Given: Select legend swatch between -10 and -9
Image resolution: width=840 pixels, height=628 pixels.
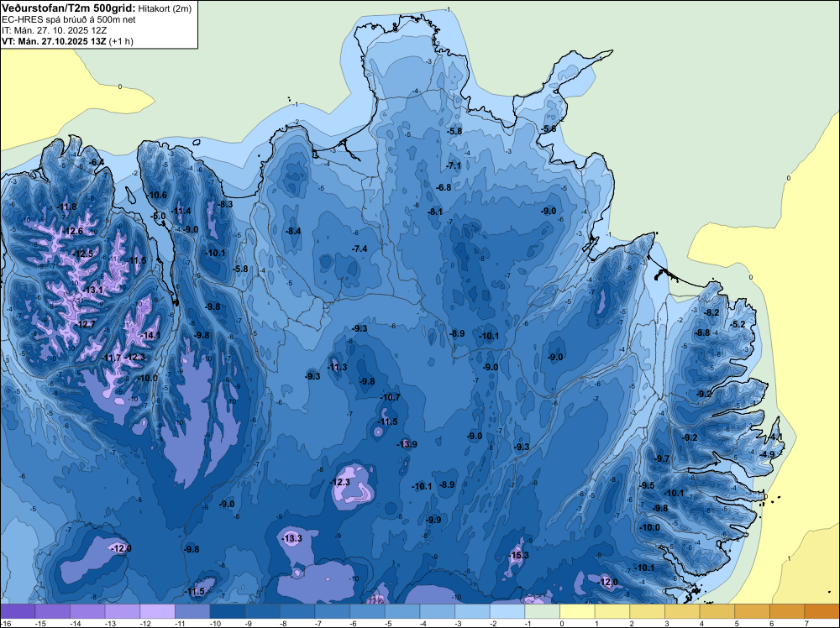Looking at the screenshot, I should 228,611.
